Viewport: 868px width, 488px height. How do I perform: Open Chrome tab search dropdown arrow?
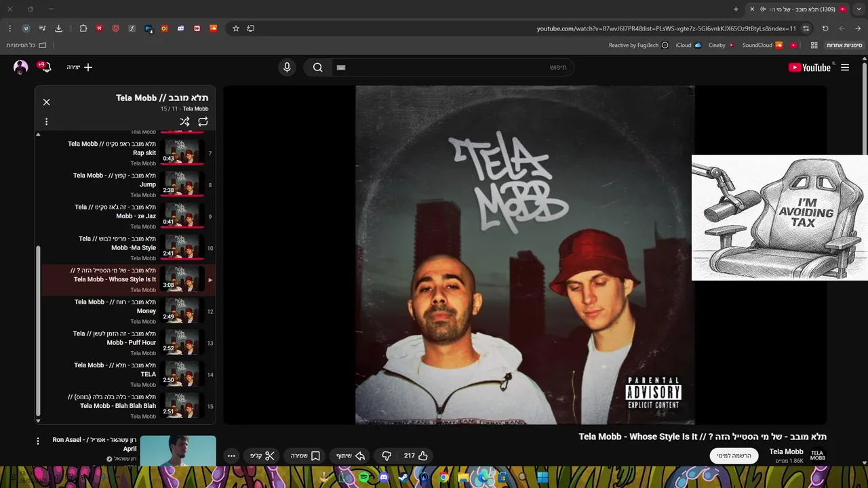859,9
